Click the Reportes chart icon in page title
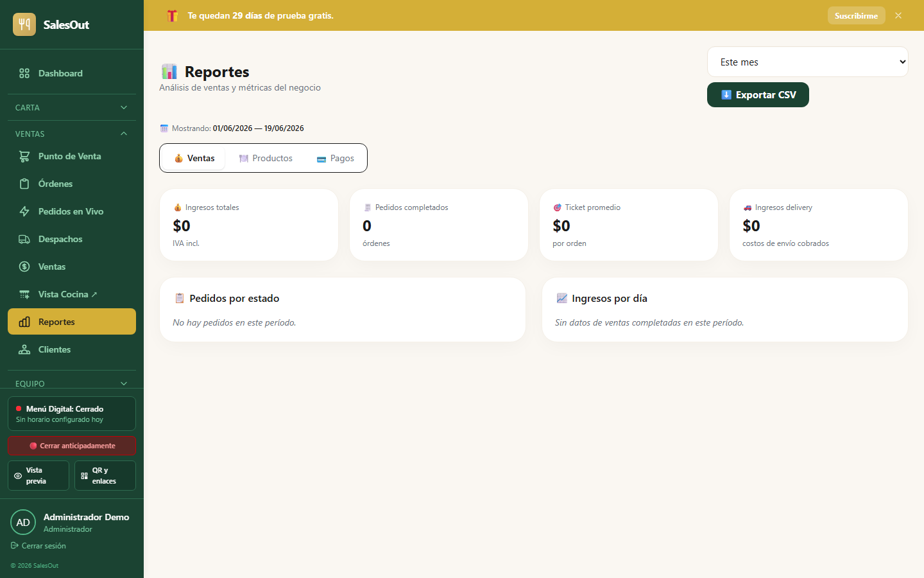Image resolution: width=924 pixels, height=578 pixels. [169, 71]
